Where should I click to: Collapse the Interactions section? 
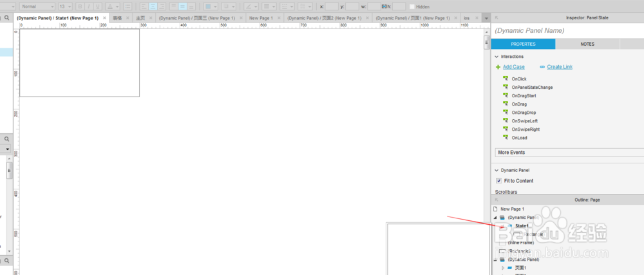pos(497,57)
